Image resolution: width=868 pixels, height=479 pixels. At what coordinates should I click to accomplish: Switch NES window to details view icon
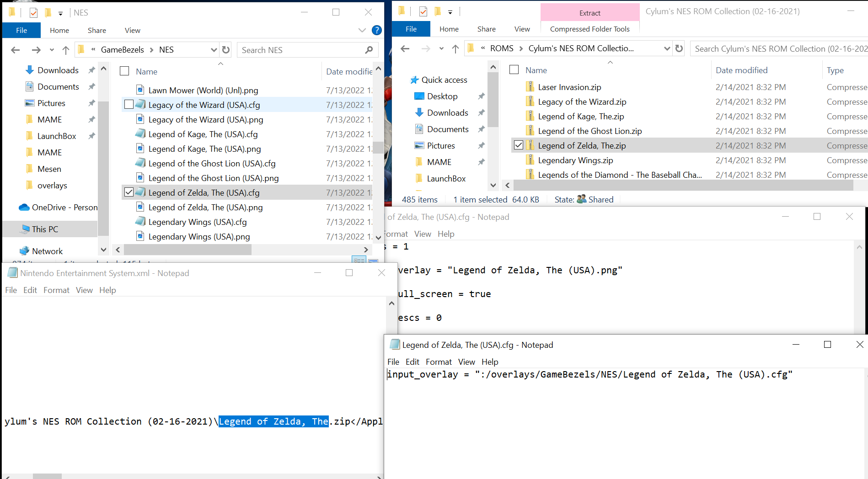click(359, 260)
